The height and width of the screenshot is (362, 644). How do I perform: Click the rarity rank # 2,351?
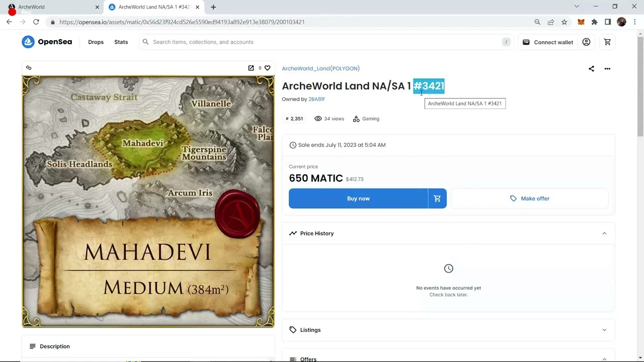294,119
